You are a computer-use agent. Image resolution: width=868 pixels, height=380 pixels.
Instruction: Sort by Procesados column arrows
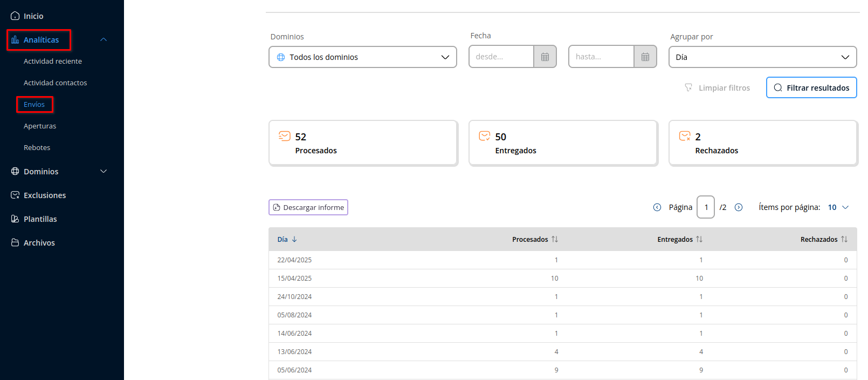555,239
